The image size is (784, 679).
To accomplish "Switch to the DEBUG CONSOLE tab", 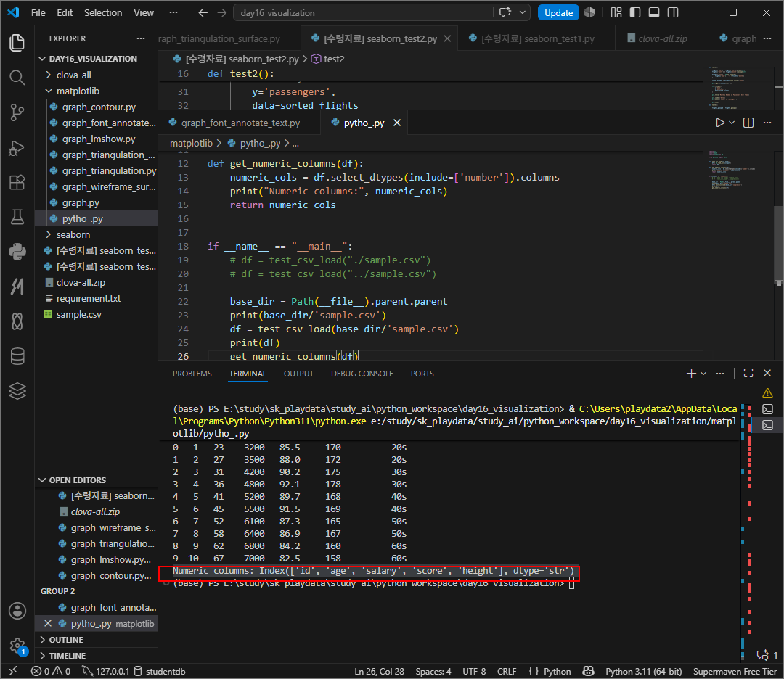I will [362, 374].
